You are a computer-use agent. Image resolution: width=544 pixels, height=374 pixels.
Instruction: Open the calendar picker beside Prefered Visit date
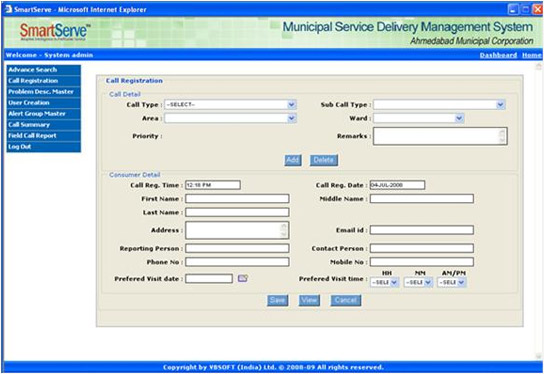243,278
